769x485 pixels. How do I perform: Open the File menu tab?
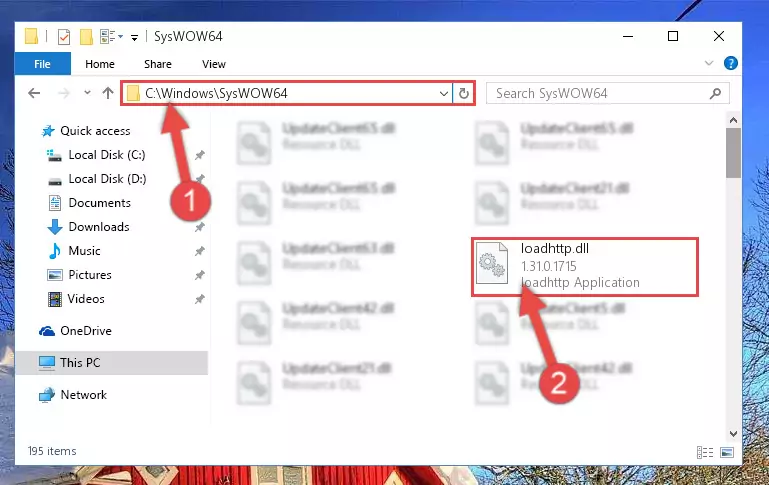[43, 64]
